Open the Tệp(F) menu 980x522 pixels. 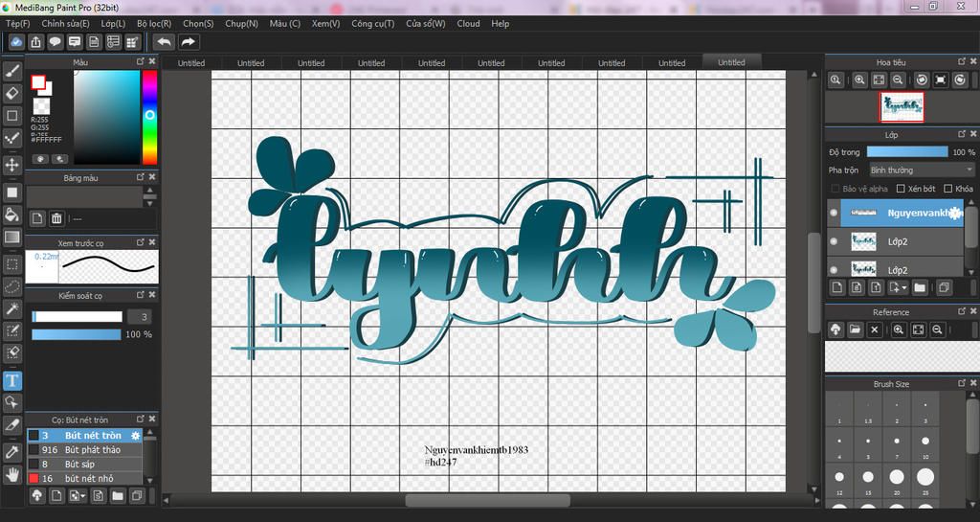17,23
